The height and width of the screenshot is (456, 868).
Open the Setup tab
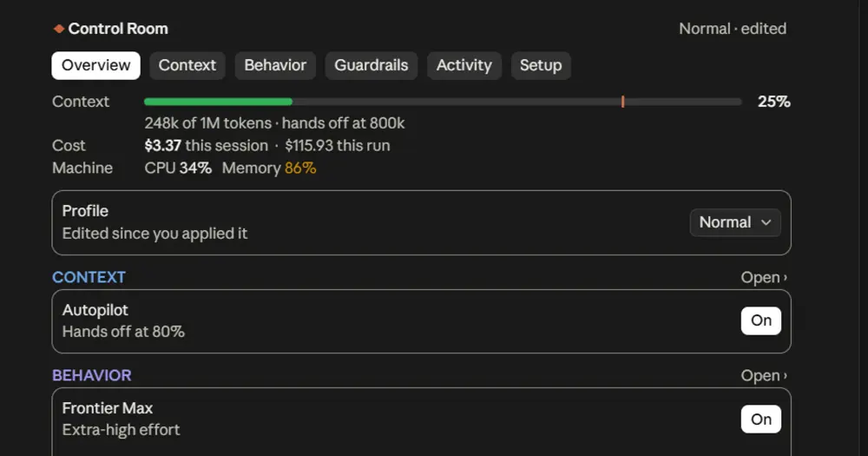click(x=540, y=65)
